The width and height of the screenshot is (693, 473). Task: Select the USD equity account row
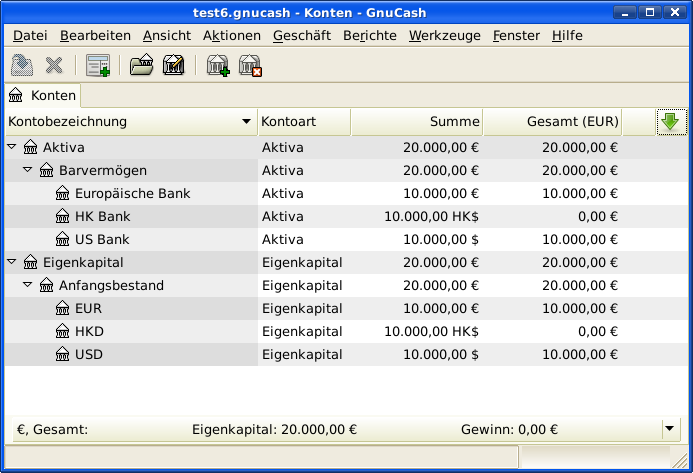(89, 354)
